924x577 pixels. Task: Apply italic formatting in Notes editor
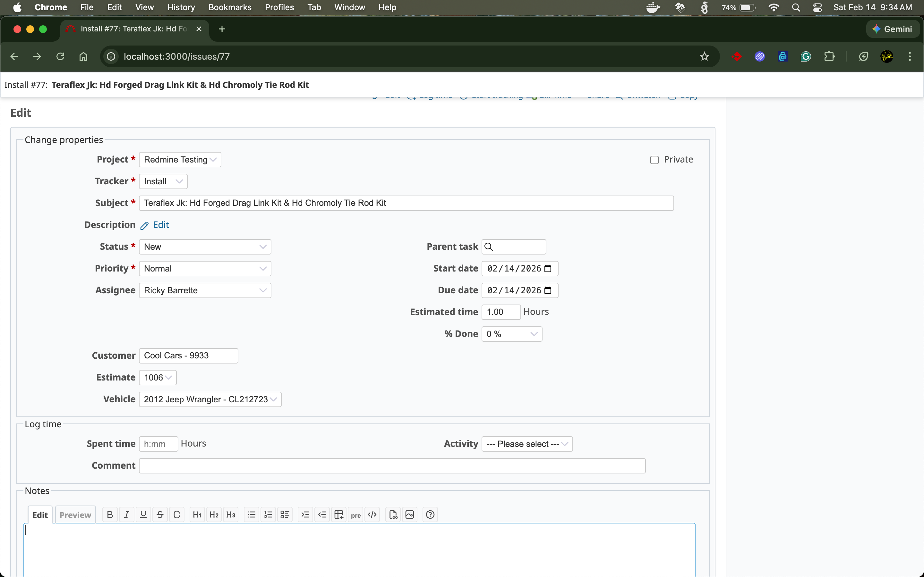point(127,514)
